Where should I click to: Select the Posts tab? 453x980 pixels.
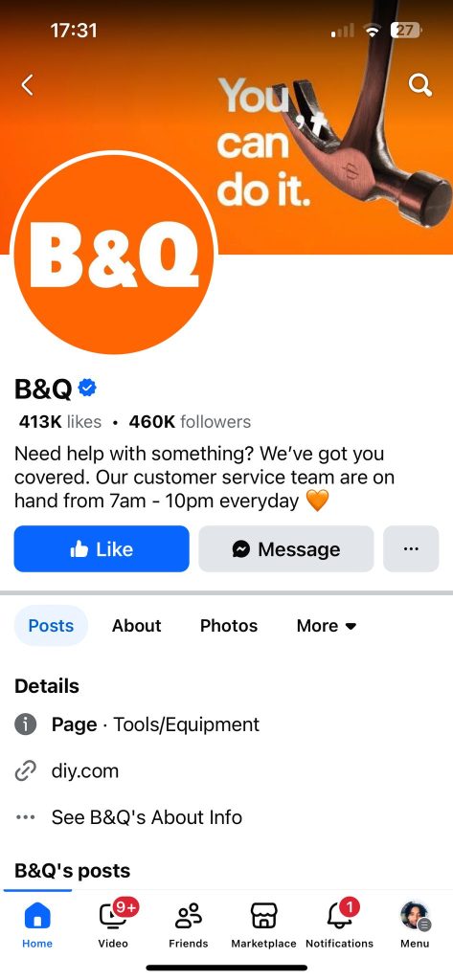click(x=52, y=626)
